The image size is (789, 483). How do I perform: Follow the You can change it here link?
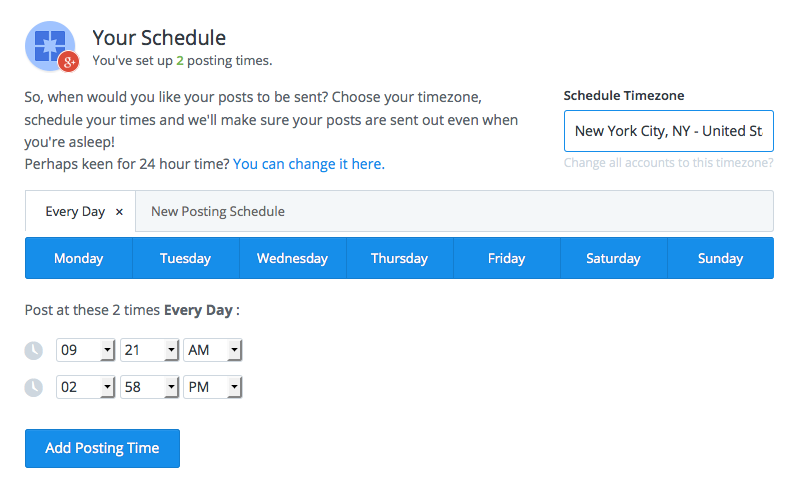click(x=309, y=164)
